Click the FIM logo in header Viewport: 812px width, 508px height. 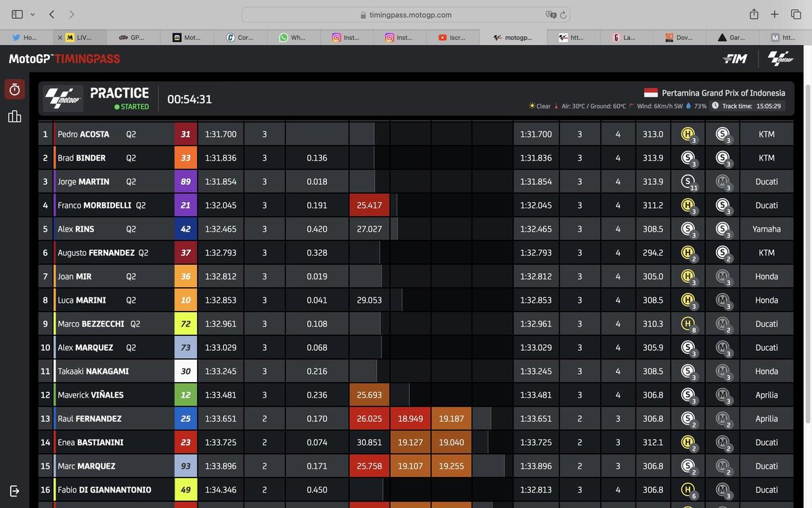tap(735, 59)
